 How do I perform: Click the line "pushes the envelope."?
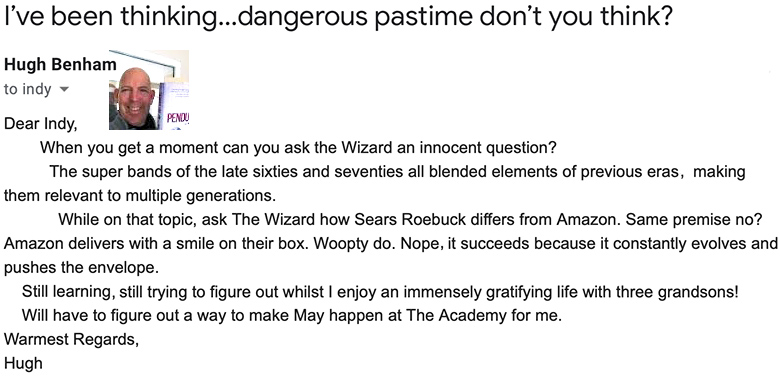[81, 268]
